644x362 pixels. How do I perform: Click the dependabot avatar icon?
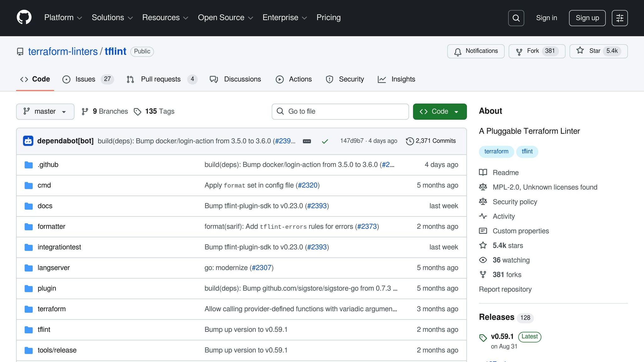28,141
